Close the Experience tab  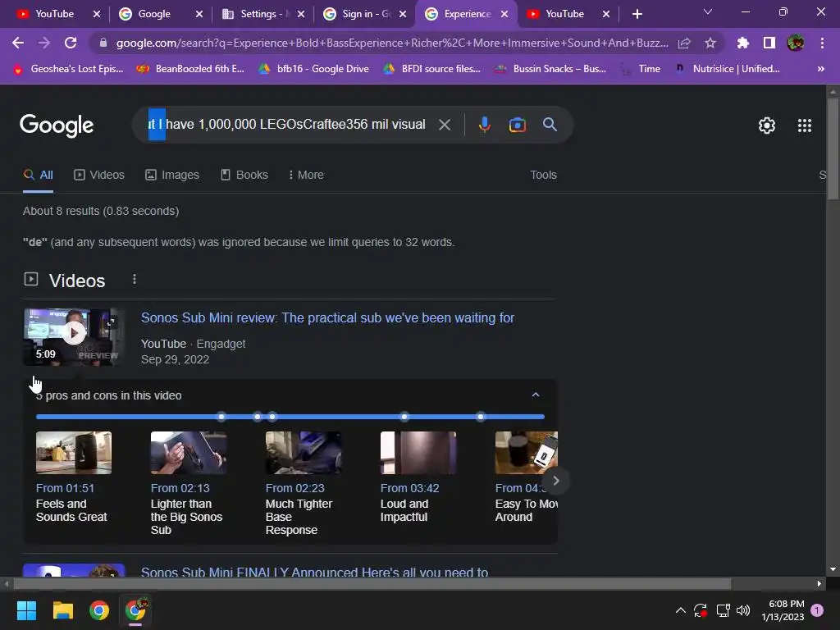504,14
